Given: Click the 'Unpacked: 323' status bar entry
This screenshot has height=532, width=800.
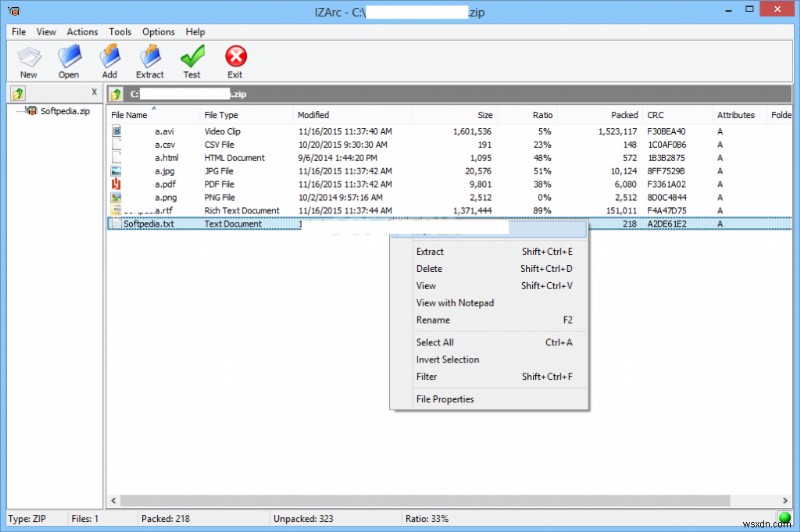Looking at the screenshot, I should pos(303,519).
